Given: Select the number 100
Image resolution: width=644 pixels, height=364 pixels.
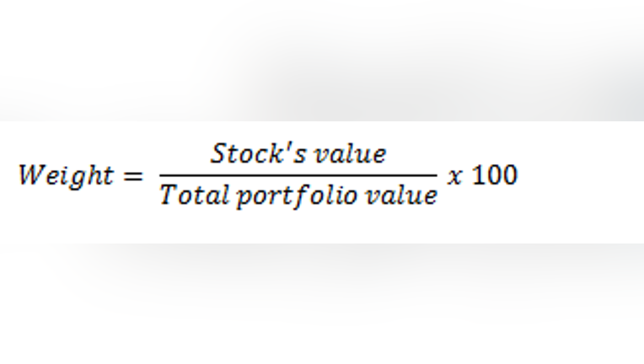Looking at the screenshot, I should click(x=495, y=175).
